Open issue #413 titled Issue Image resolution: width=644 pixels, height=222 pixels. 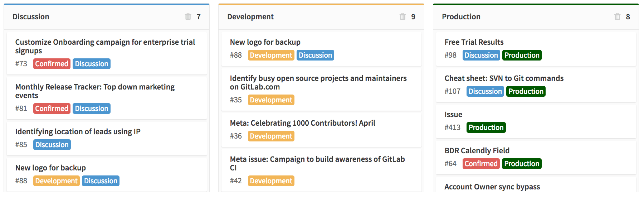536,121
